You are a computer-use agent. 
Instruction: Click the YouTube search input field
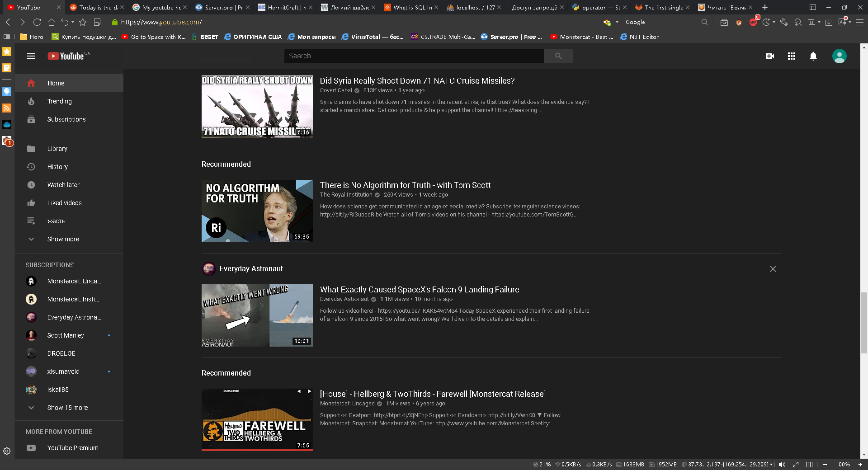coord(414,56)
